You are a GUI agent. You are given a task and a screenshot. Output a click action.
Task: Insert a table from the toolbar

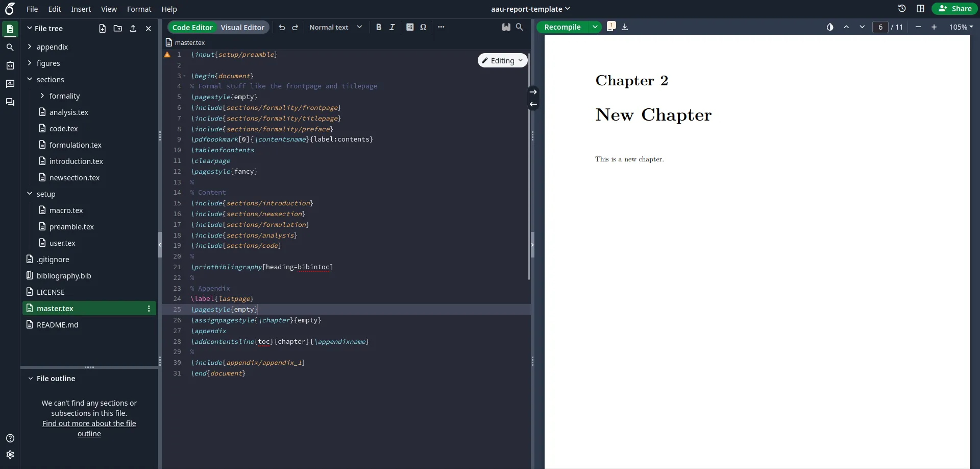coord(409,27)
